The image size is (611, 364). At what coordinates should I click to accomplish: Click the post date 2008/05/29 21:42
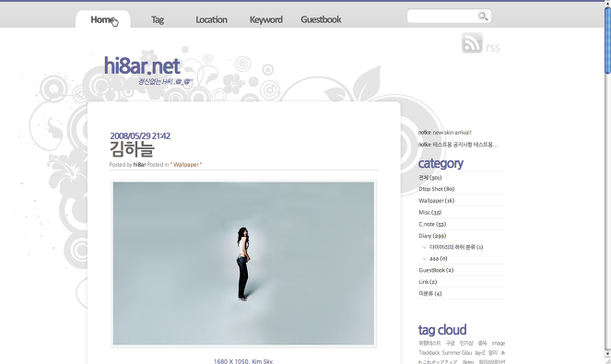pyautogui.click(x=140, y=135)
